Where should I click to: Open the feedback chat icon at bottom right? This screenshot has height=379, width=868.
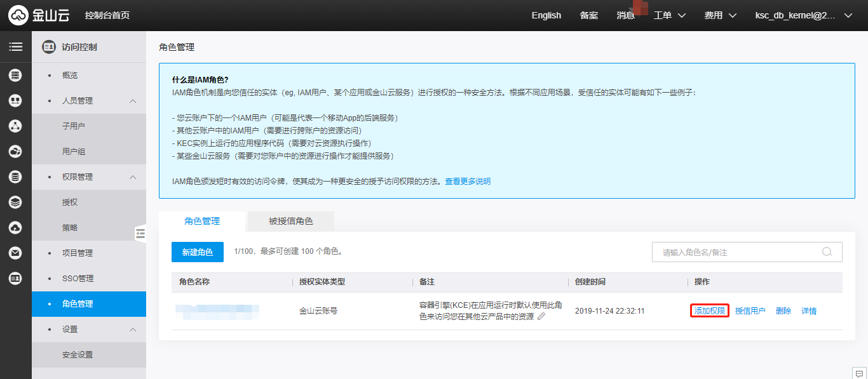tap(859, 372)
